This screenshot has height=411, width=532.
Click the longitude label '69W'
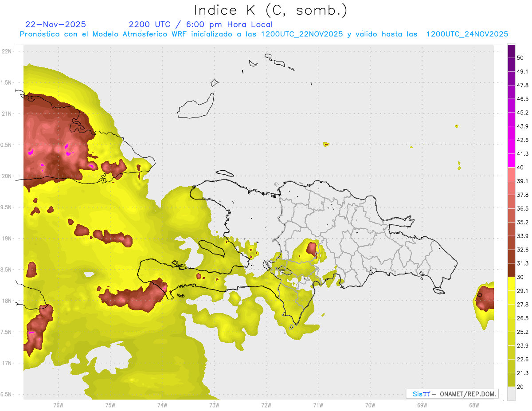coord(422,405)
